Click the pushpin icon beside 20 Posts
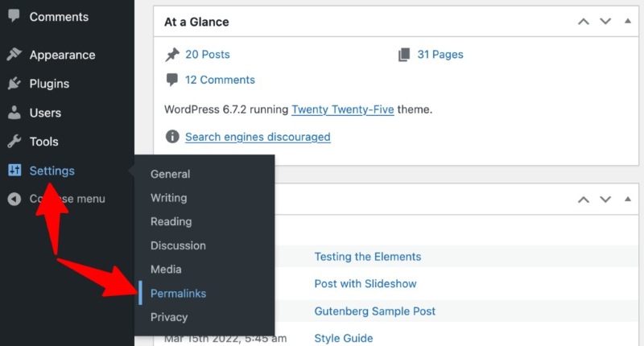Image resolution: width=644 pixels, height=346 pixels. [x=172, y=55]
